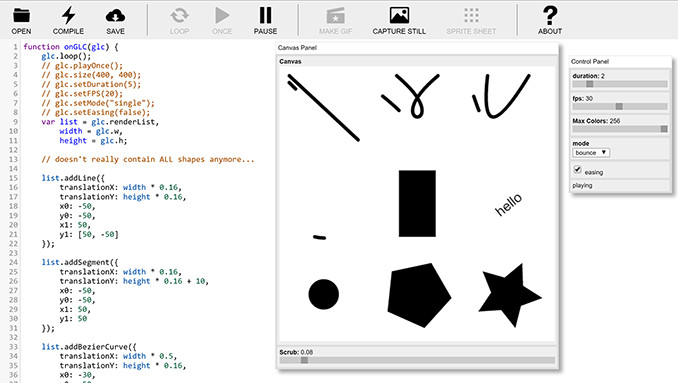Adjust the fps slider
678x383 pixels.
pyautogui.click(x=620, y=106)
